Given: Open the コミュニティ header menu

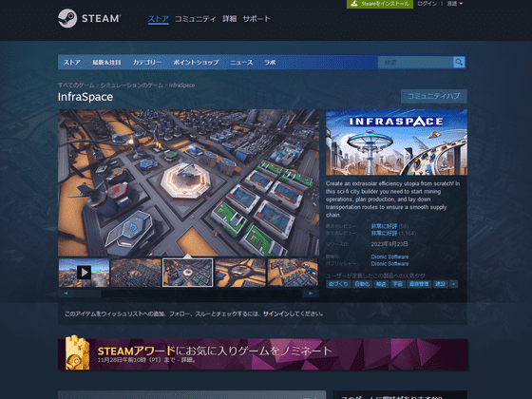Looking at the screenshot, I should coord(195,19).
